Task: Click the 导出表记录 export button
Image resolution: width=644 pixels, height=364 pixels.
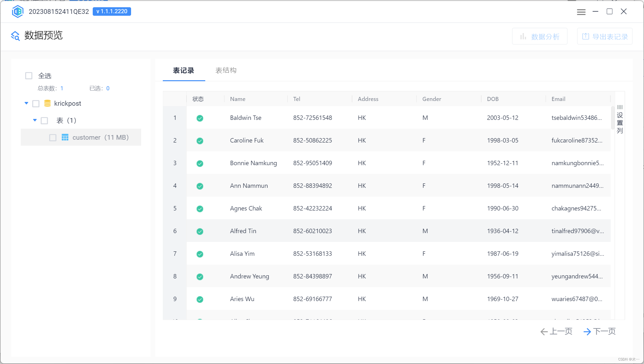Action: coord(605,36)
